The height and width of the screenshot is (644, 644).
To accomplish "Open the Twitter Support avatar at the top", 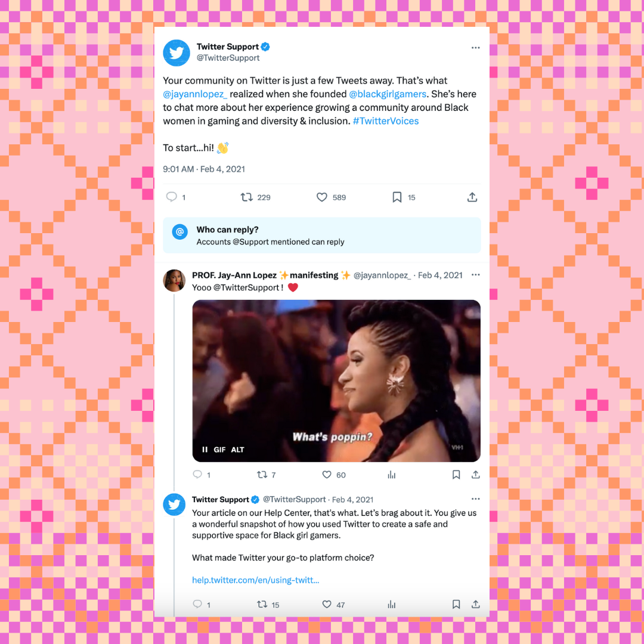I will (177, 53).
